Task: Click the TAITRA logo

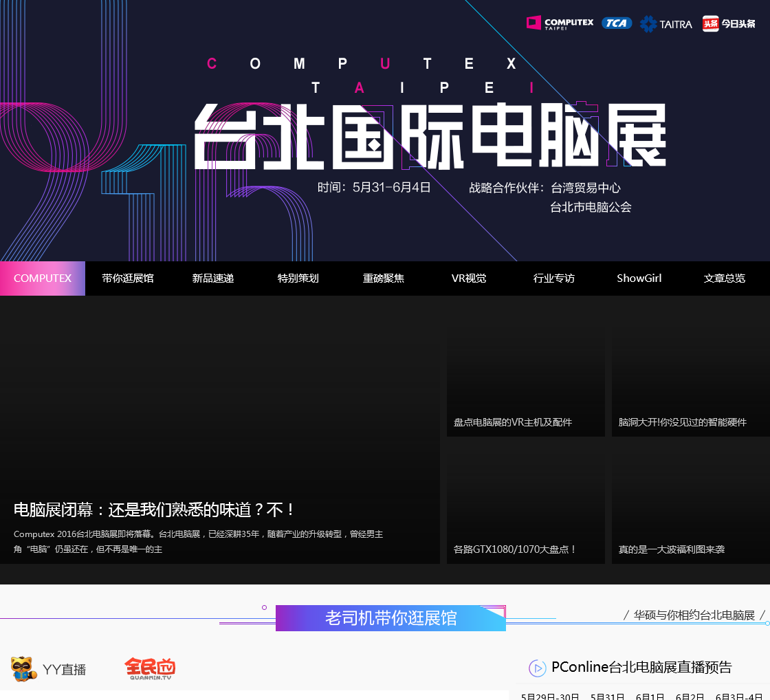Action: [666, 23]
